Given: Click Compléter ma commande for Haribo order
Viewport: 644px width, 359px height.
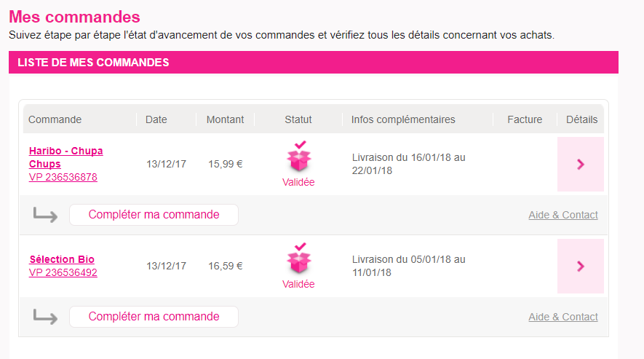Looking at the screenshot, I should (154, 215).
